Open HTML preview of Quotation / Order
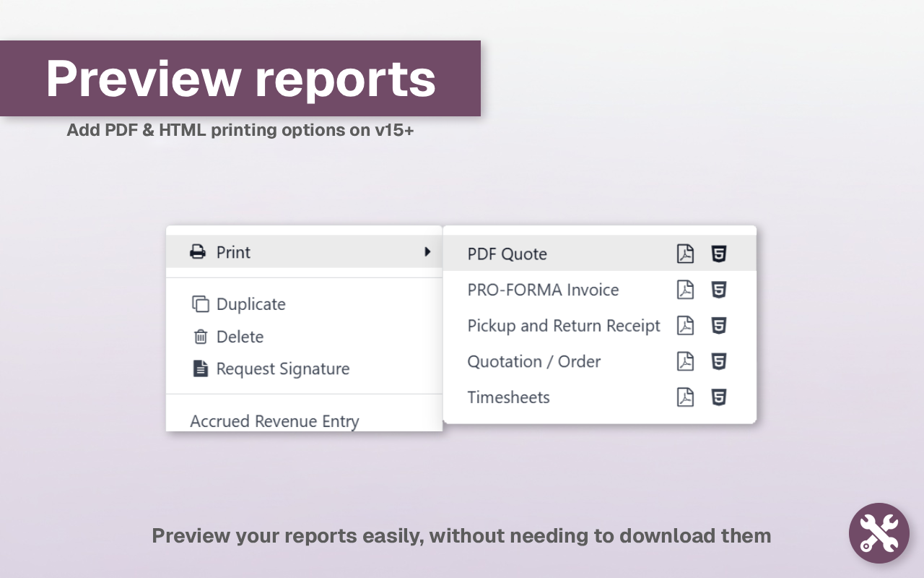 (719, 361)
